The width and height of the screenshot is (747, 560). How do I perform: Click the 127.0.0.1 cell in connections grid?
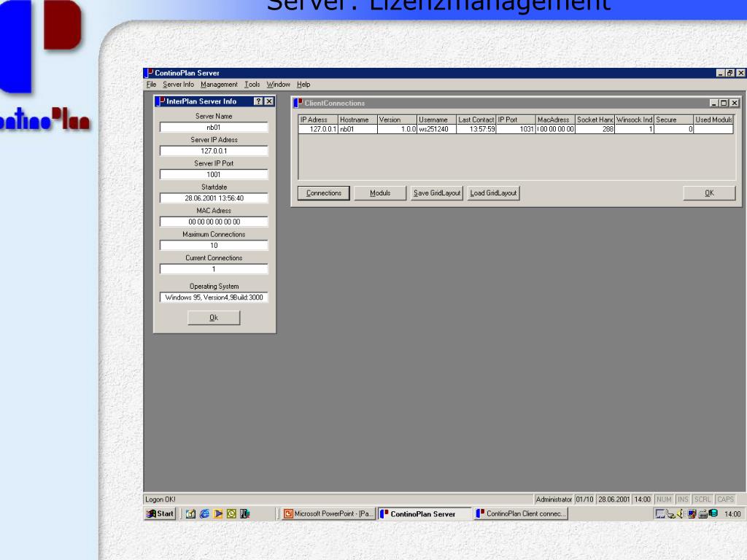coord(318,129)
